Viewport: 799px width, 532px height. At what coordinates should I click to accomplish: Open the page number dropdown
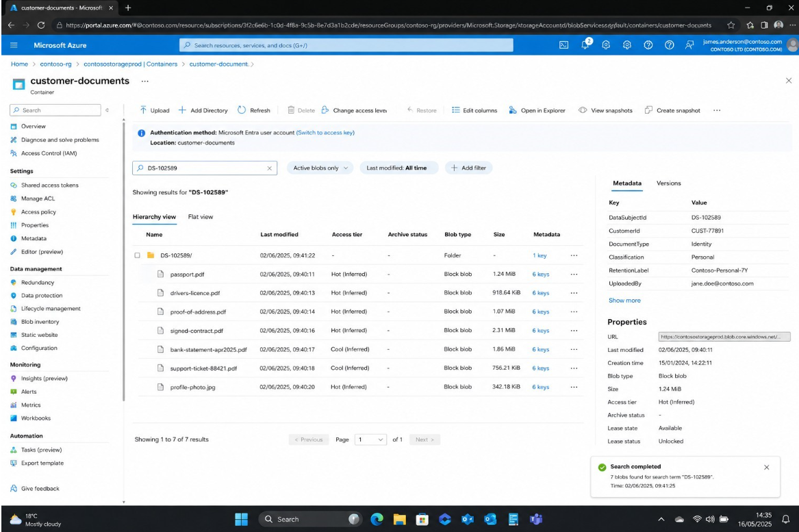coord(370,440)
